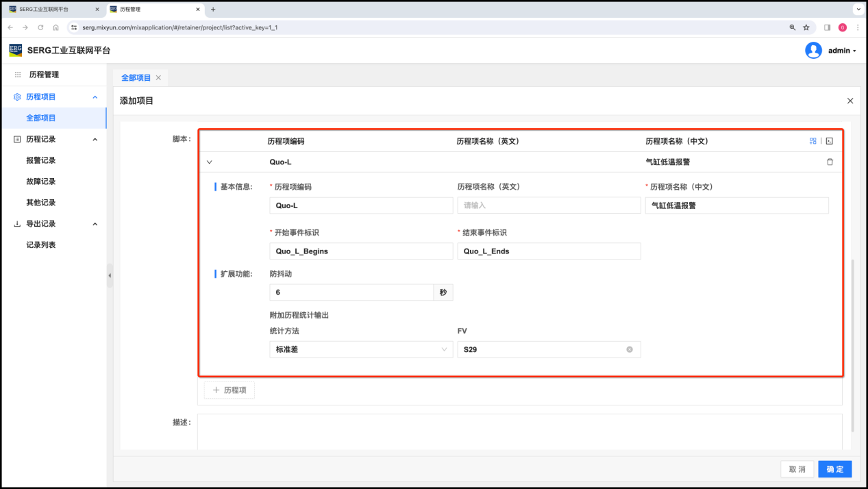Click the 历程项名称（英文）input field

[549, 205]
